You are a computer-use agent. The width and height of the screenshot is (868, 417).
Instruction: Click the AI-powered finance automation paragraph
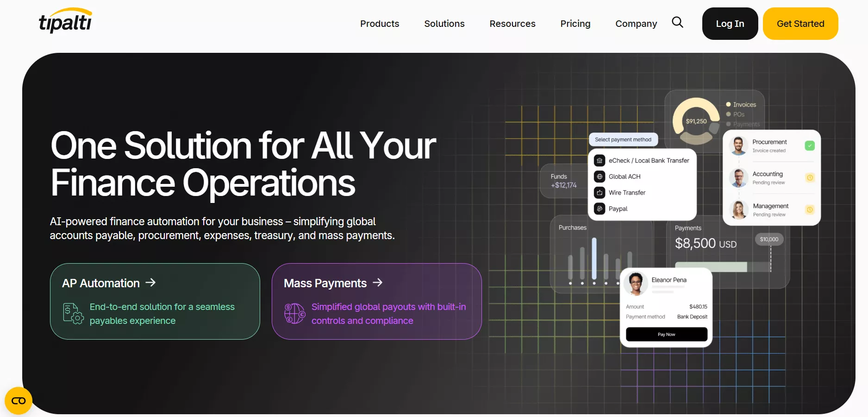tap(222, 228)
